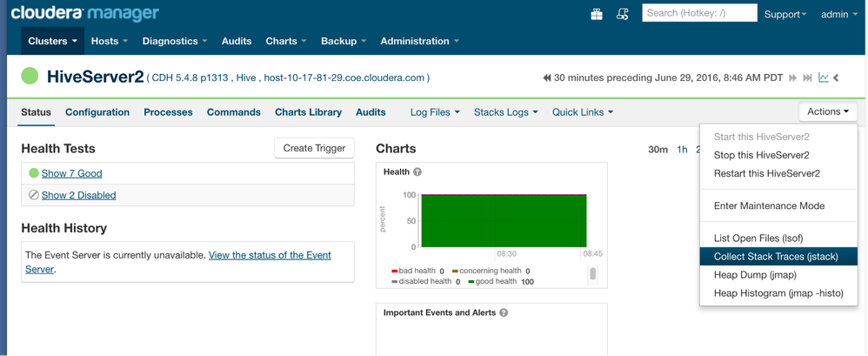Jump to current time with skip-to-end icon
The width and height of the screenshot is (868, 356).
[808, 78]
